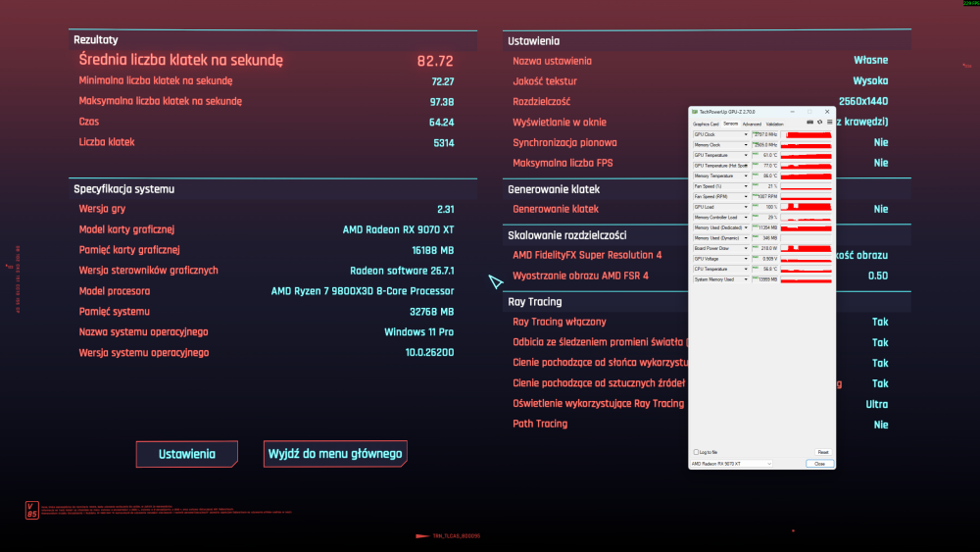Viewport: 980px width, 552px height.
Task: Open GPU-Z hamburger menu icon
Action: click(829, 123)
